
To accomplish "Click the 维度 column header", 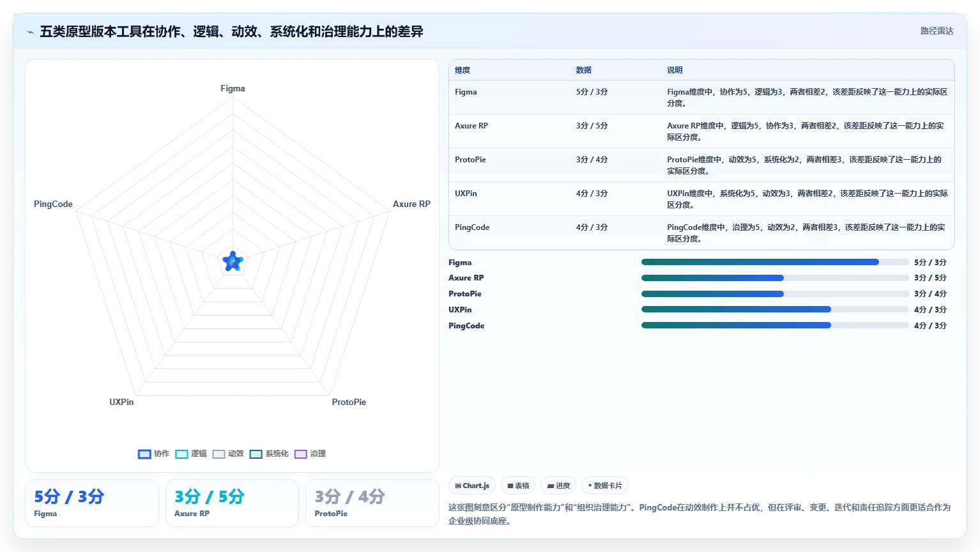I will 463,70.
